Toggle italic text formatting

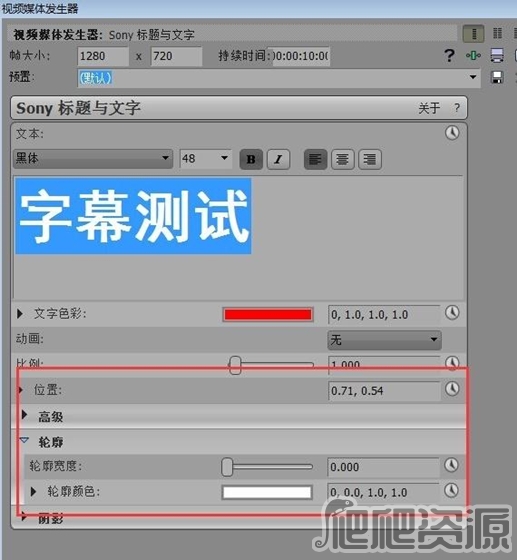278,159
